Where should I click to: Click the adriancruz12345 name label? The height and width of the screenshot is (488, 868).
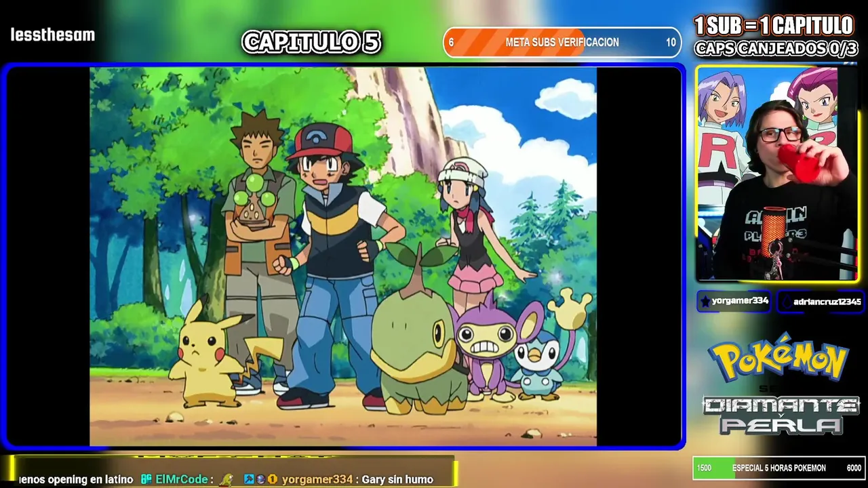click(x=827, y=302)
